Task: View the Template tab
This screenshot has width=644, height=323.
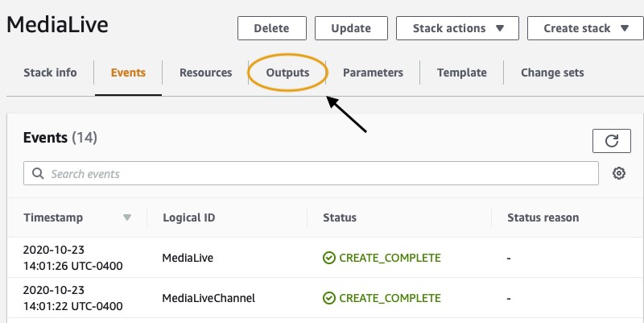Action: coord(462,72)
